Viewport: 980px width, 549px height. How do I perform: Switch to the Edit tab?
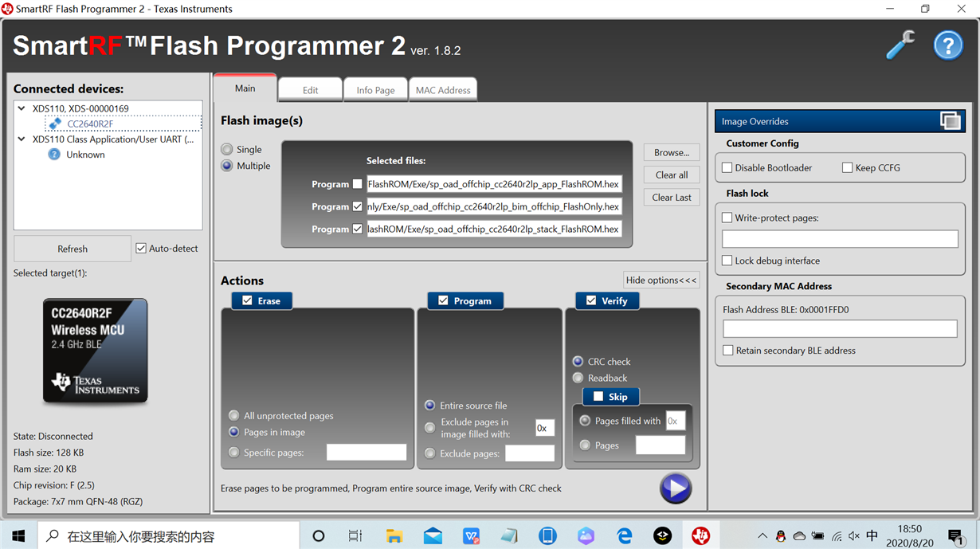coord(311,90)
